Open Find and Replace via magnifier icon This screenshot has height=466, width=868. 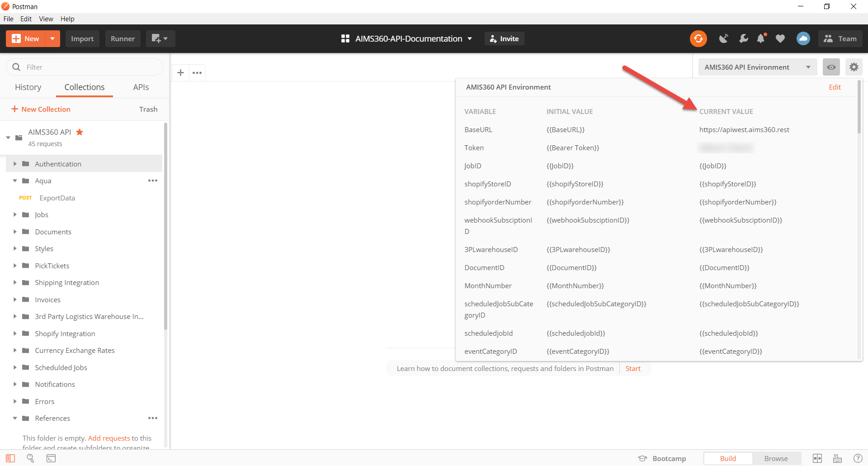point(30,458)
